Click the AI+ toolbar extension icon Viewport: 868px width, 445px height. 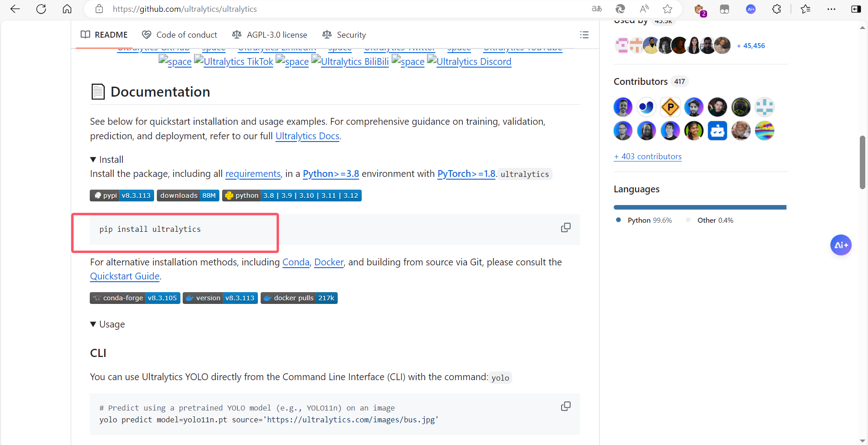click(751, 9)
